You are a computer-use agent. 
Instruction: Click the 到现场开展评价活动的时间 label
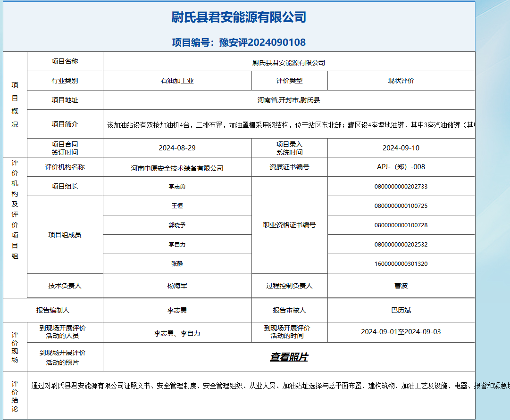(287, 332)
